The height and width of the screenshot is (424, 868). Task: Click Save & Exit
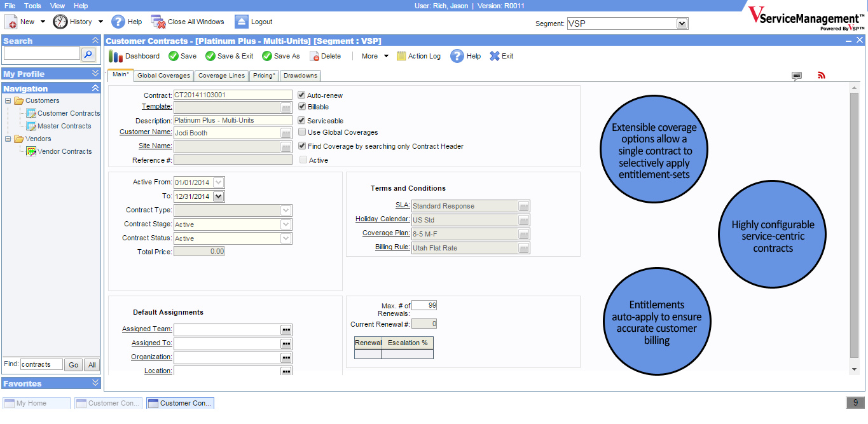click(230, 56)
